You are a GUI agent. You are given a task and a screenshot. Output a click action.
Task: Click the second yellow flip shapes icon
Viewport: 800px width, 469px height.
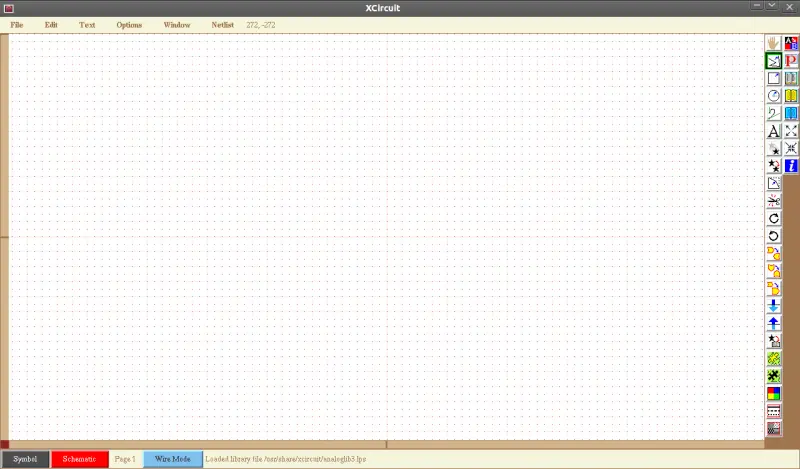[773, 271]
